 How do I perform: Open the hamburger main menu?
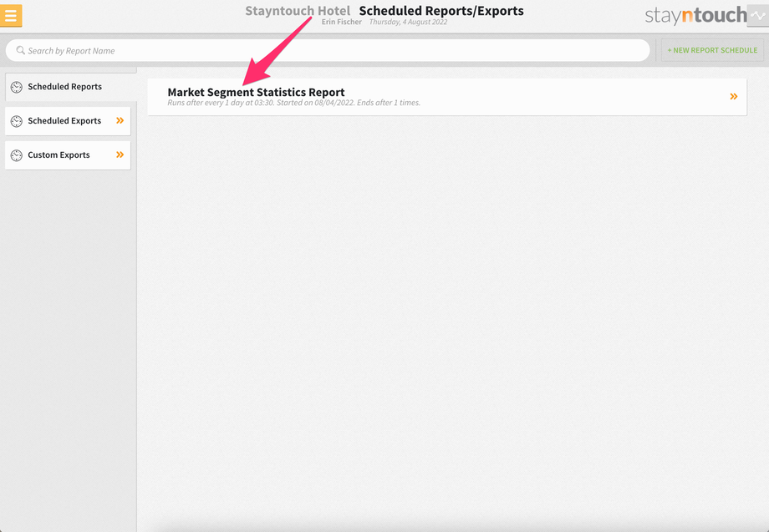[11, 15]
